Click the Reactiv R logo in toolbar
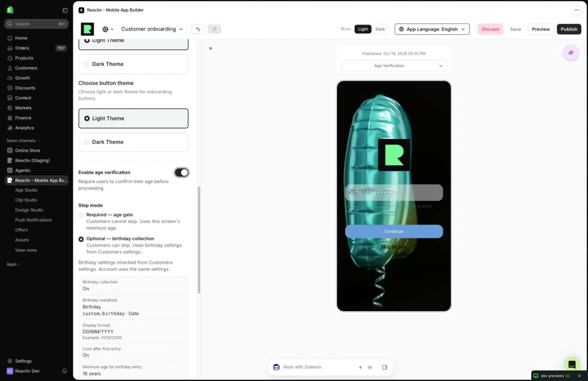 click(x=87, y=29)
